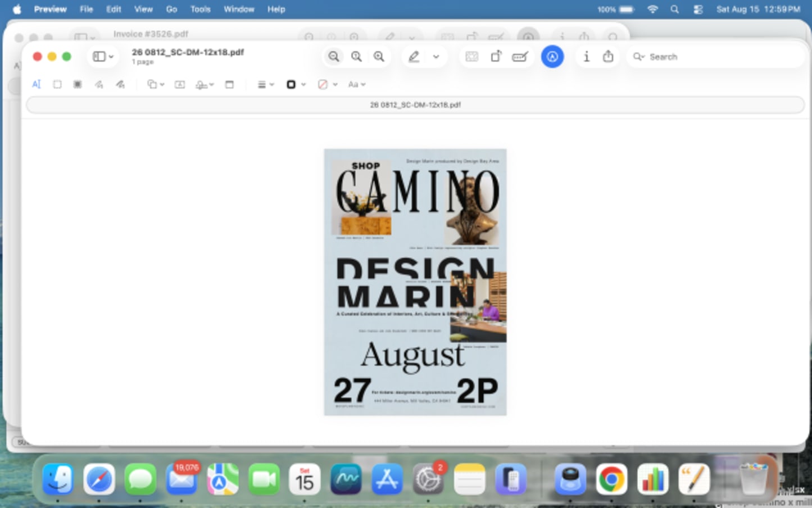Launch Freeform from the Dock

point(346,479)
